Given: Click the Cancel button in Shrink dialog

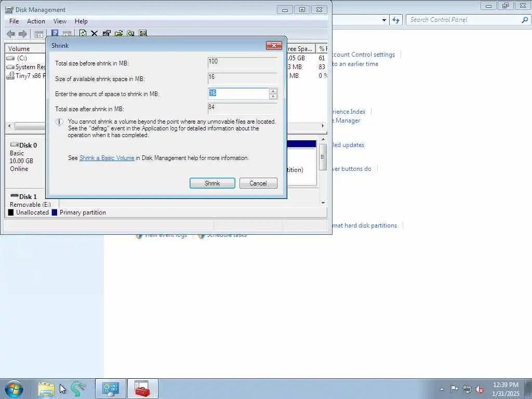Looking at the screenshot, I should pos(258,183).
